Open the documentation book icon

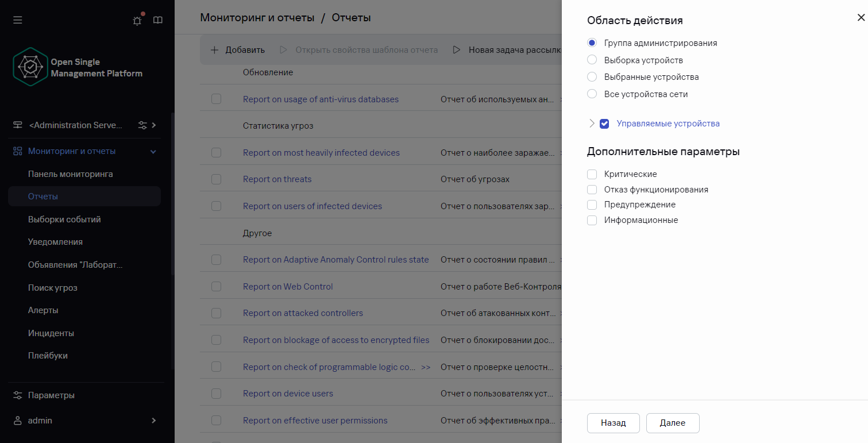[x=158, y=20]
